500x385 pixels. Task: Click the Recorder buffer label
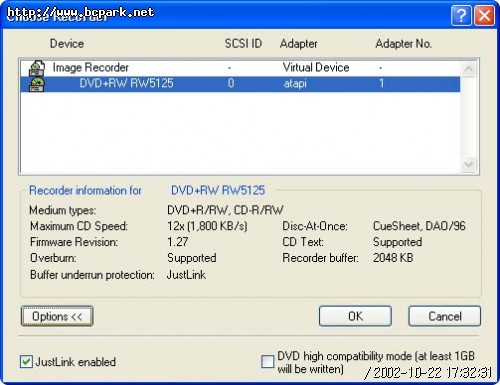pos(320,258)
